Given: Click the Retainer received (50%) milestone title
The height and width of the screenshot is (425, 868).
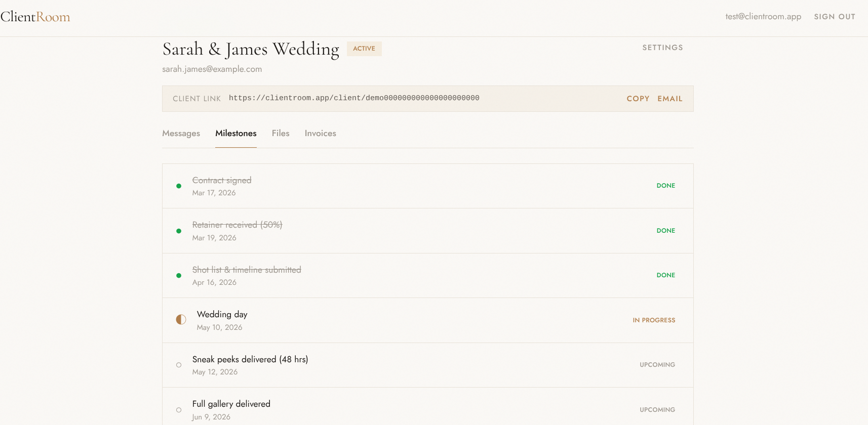Looking at the screenshot, I should 237,225.
